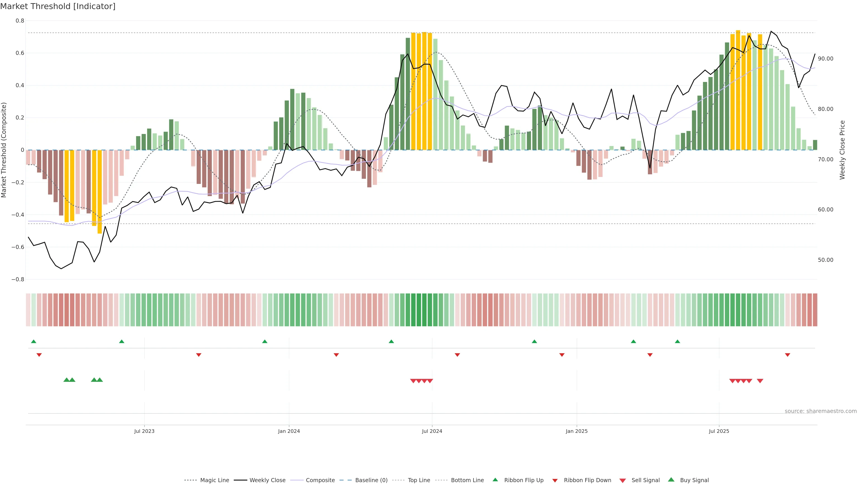Click the darkest green heat-ribbon cell

point(419,310)
